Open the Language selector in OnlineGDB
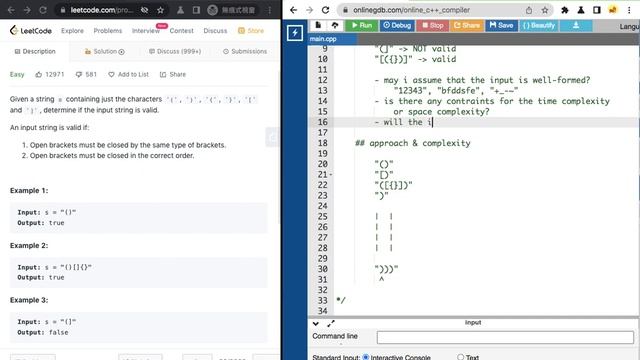This screenshot has height=360, width=640. 629,27
